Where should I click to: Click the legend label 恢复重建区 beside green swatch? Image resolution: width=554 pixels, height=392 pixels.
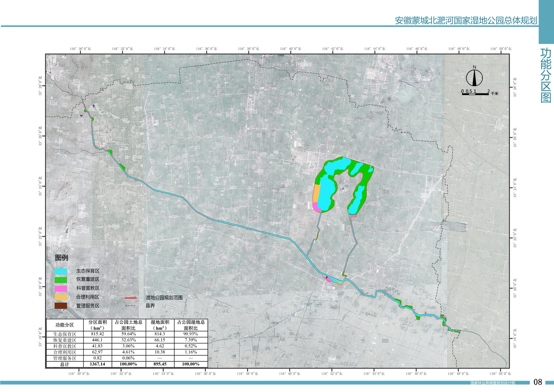click(x=88, y=279)
